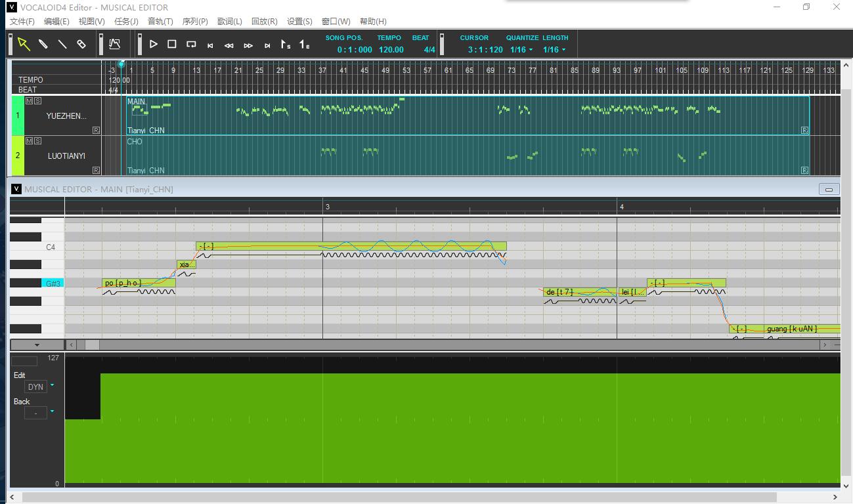The width and height of the screenshot is (853, 504).
Task: Solo the LUOTIANYI track
Action: pos(37,141)
